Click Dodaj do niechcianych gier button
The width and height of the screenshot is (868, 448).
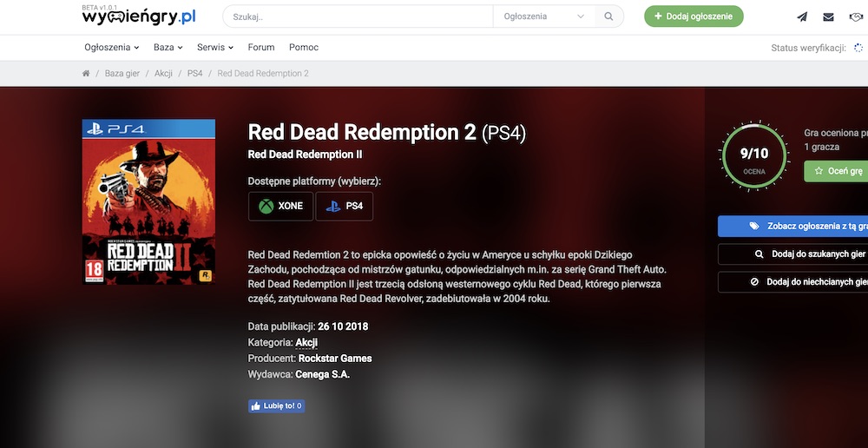pyautogui.click(x=792, y=282)
